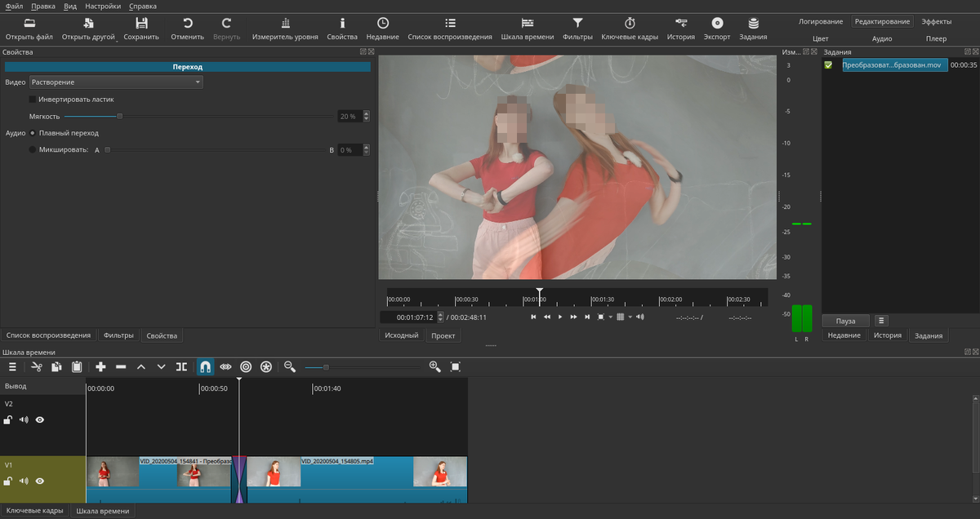Screen dimensions: 980x519
Task: Show the Измеритель уровня audio meter
Action: [285, 29]
